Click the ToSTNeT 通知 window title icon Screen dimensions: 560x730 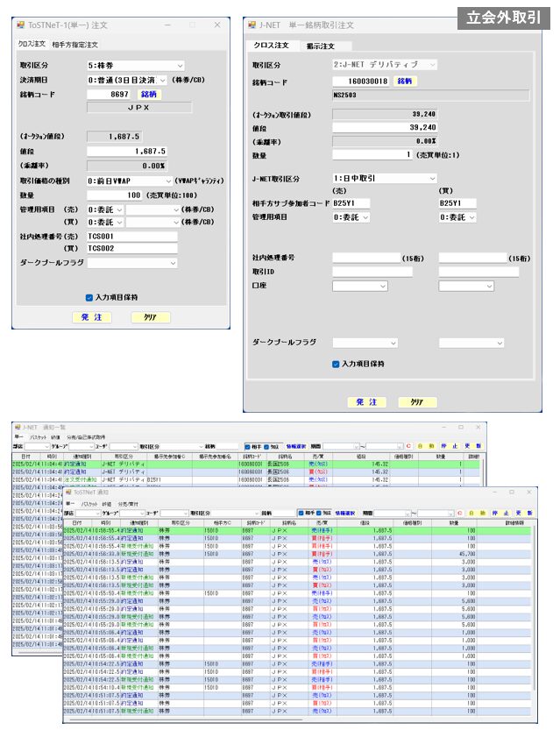[69, 493]
